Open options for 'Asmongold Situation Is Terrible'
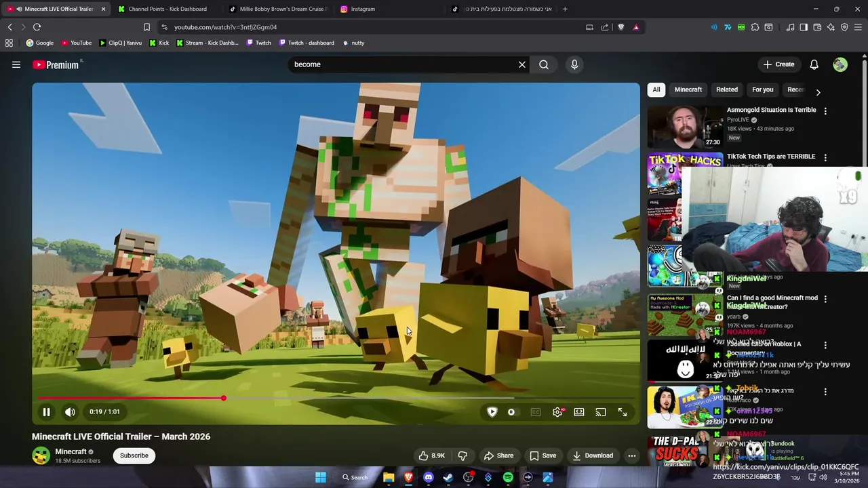The height and width of the screenshot is (488, 868). click(x=825, y=110)
